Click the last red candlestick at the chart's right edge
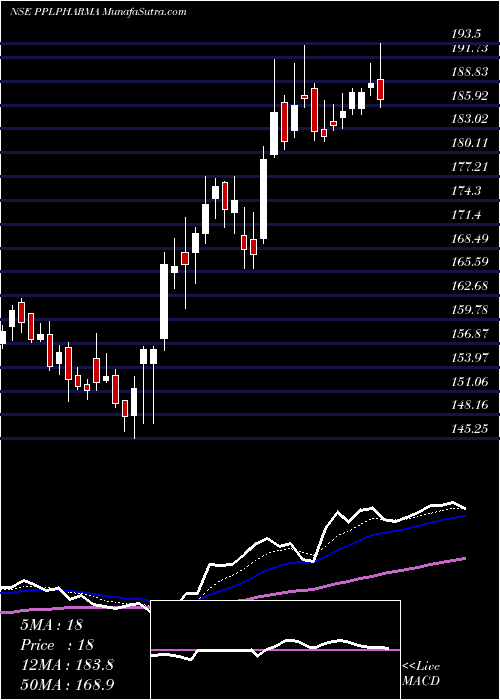This screenshot has height=700, width=500. [381, 89]
